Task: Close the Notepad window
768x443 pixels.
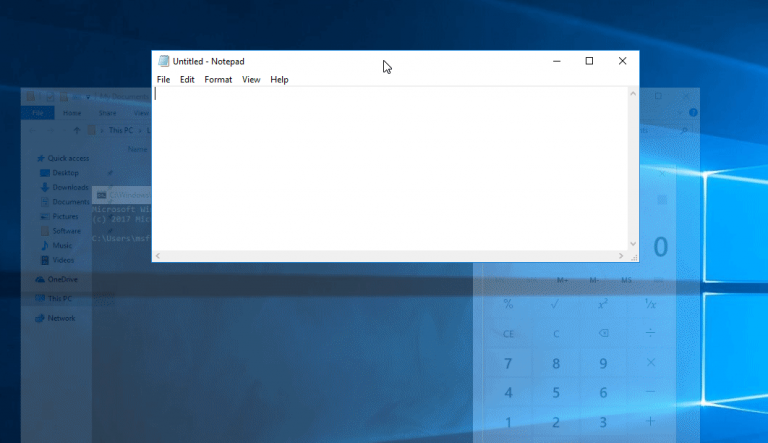Action: 622,61
